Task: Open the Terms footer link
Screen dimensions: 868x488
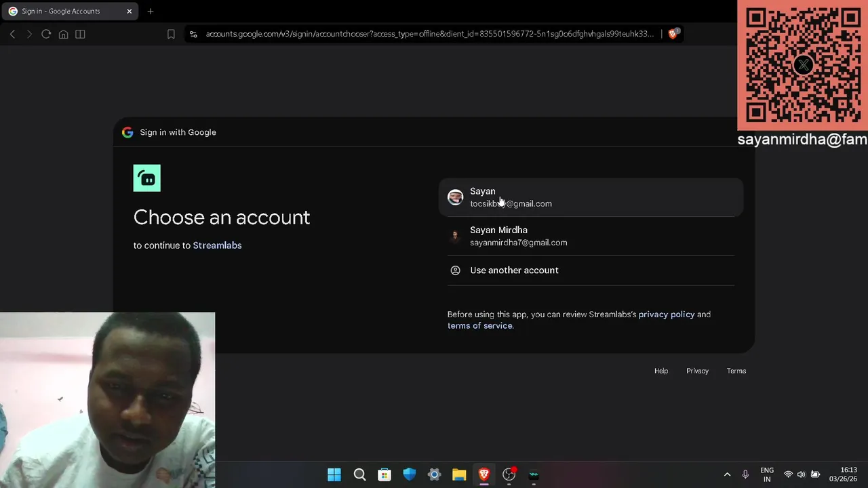Action: [x=736, y=371]
